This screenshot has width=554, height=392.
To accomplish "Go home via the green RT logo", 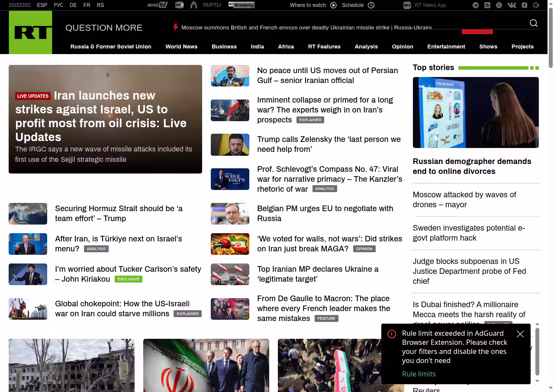I will (30, 32).
